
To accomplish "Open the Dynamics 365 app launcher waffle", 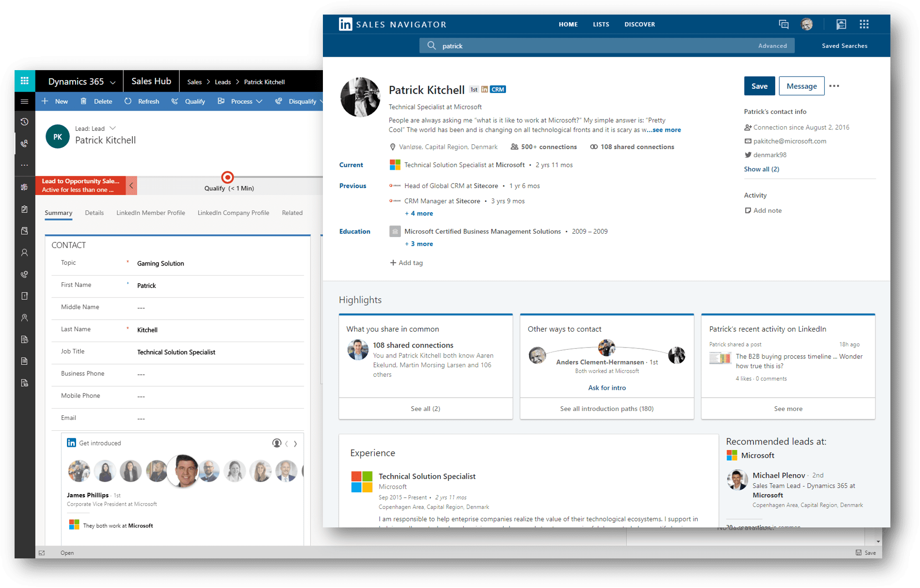I will click(25, 81).
